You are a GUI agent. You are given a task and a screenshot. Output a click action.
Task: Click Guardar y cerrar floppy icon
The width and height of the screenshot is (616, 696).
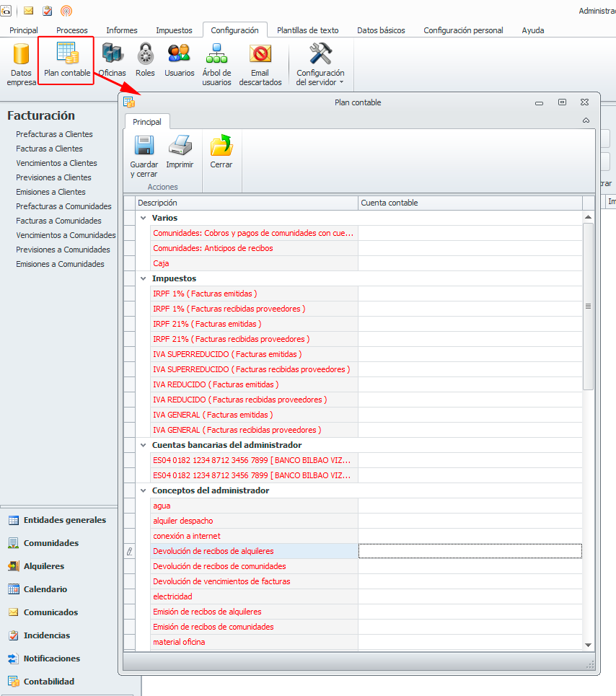(144, 147)
